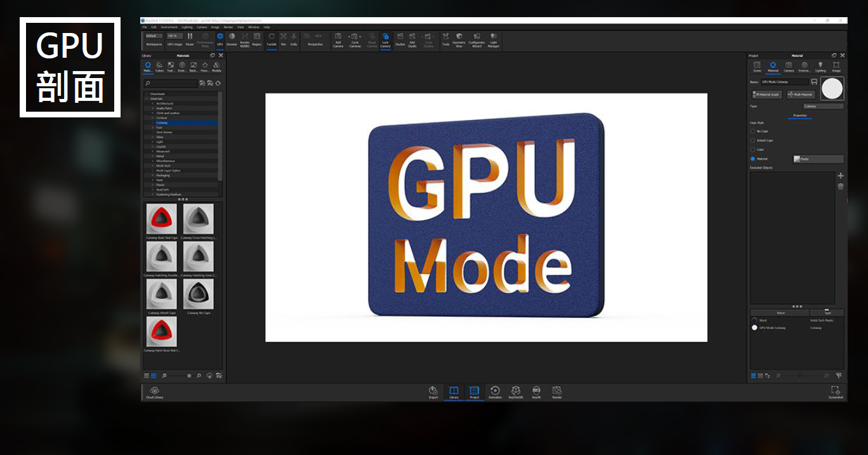Toggle the Region render button
Image resolution: width=868 pixels, height=455 pixels.
pyautogui.click(x=257, y=39)
